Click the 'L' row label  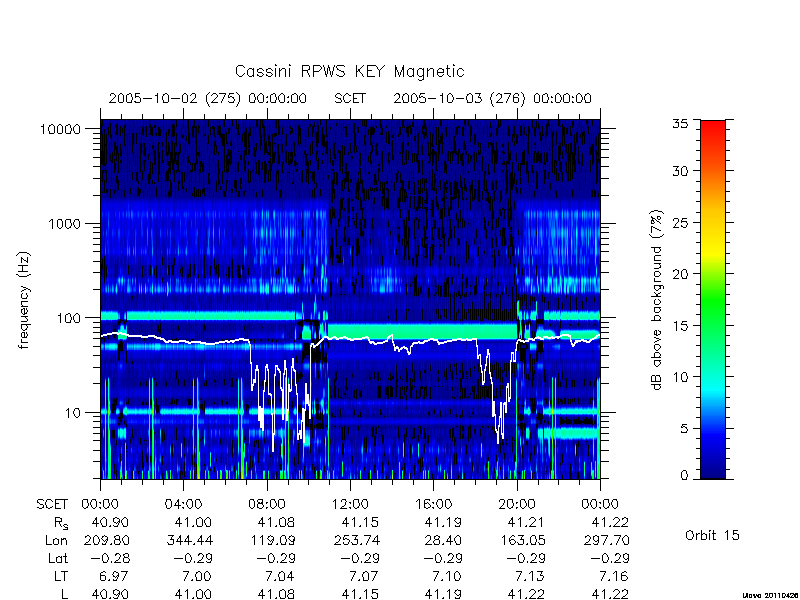click(64, 594)
